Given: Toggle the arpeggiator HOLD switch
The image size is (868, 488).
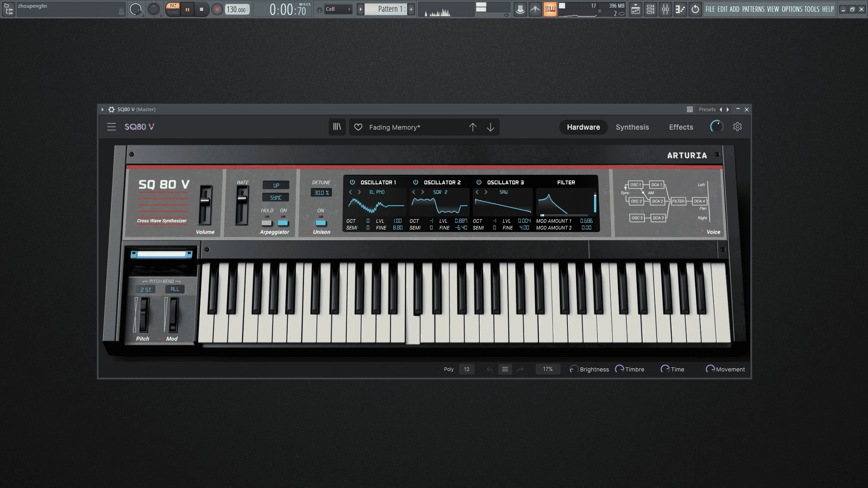Looking at the screenshot, I should click(x=267, y=222).
